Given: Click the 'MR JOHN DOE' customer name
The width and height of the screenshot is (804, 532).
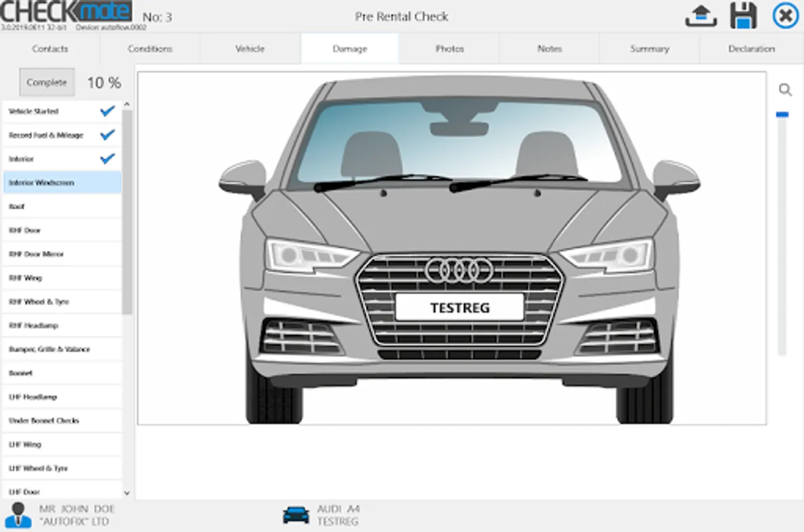Looking at the screenshot, I should coord(77,508).
